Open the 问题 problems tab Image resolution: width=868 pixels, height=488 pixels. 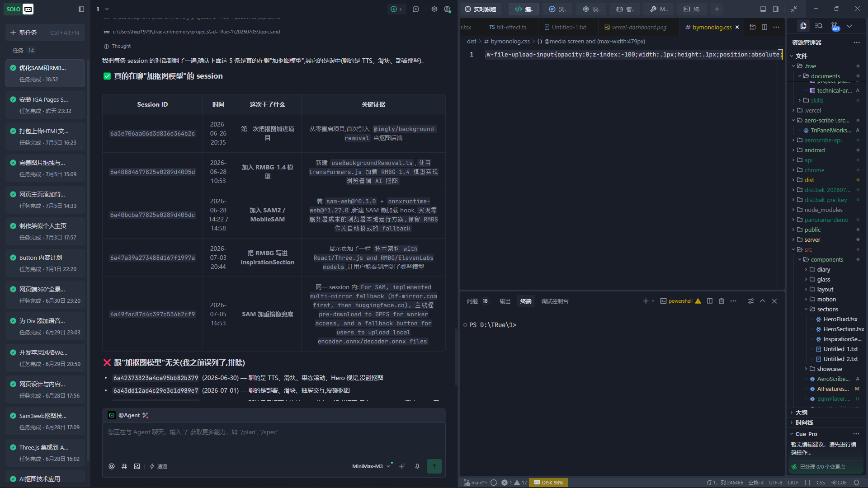point(477,301)
